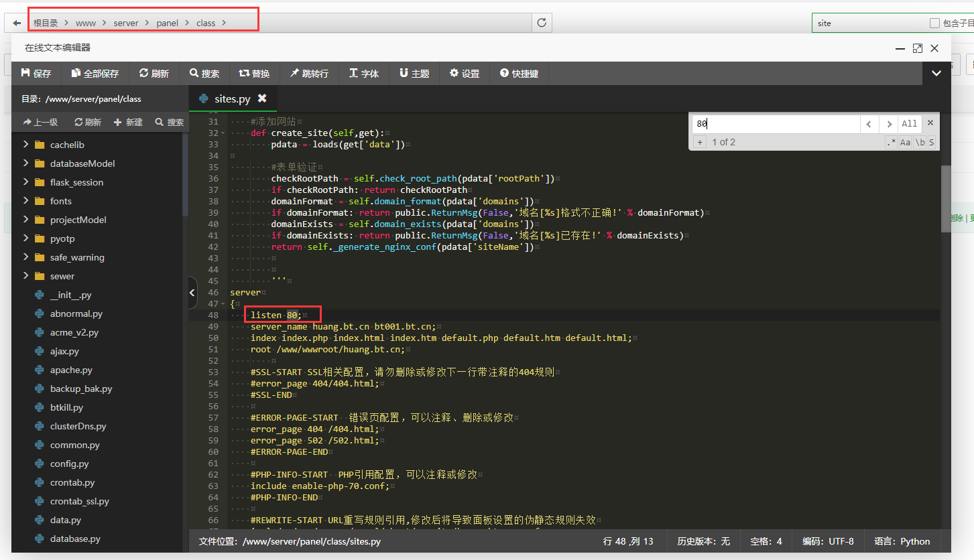Open the config.py file
Viewport: 974px width, 560px height.
[x=70, y=464]
